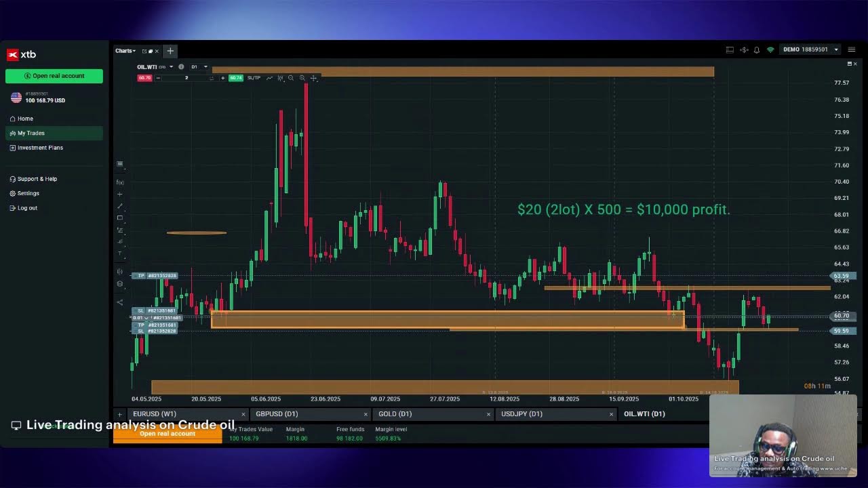Select the trend line drawing tool

pyautogui.click(x=120, y=206)
